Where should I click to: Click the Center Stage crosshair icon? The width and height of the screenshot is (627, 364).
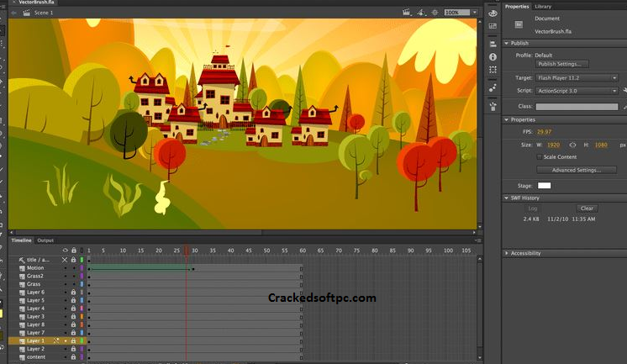(435, 13)
